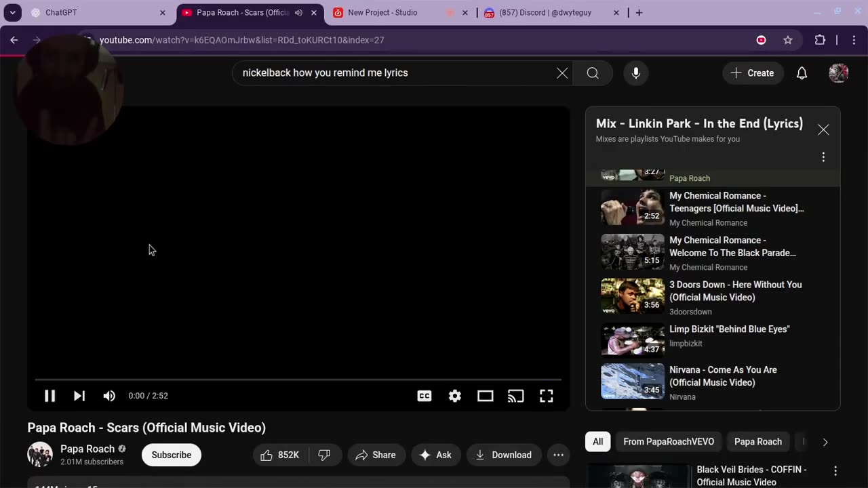This screenshot has height=488, width=868.
Task: Open the Ask AI feature
Action: pos(436,455)
